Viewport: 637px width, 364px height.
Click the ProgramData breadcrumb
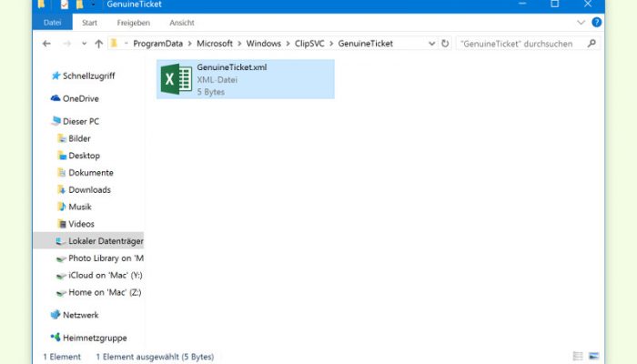(x=157, y=44)
